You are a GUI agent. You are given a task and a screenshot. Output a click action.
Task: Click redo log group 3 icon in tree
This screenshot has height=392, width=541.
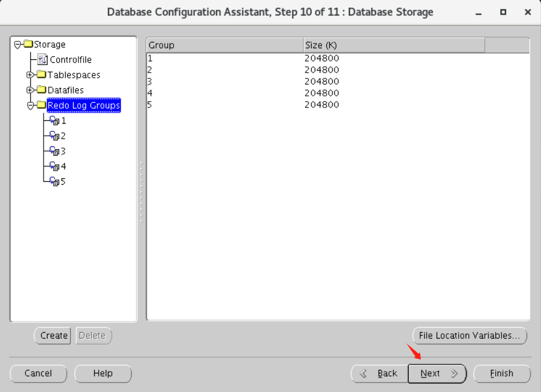(x=55, y=151)
